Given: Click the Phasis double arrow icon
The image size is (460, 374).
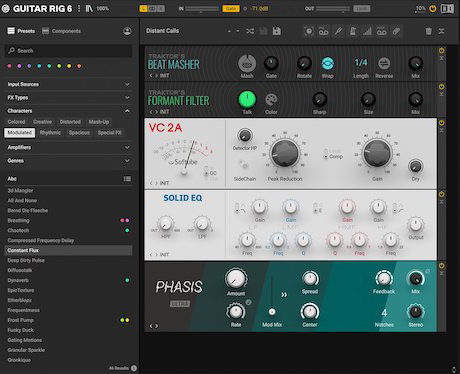Looking at the screenshot, I should click(284, 295).
